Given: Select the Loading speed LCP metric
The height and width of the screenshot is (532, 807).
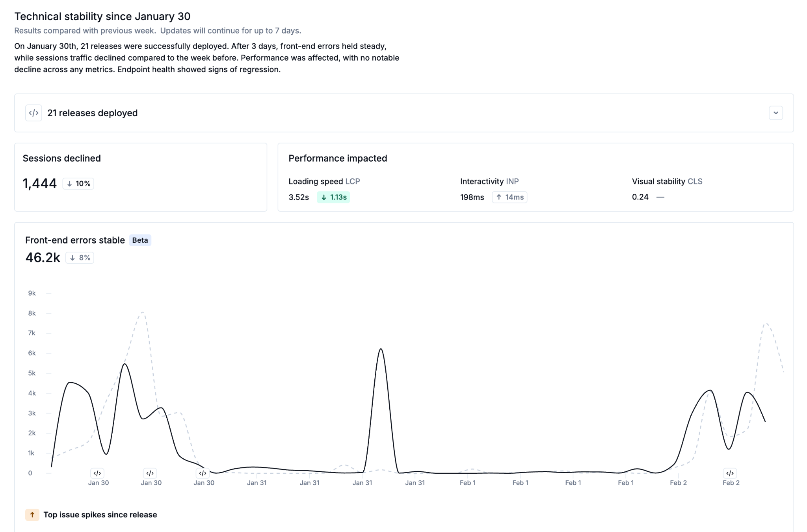Looking at the screenshot, I should tap(324, 181).
